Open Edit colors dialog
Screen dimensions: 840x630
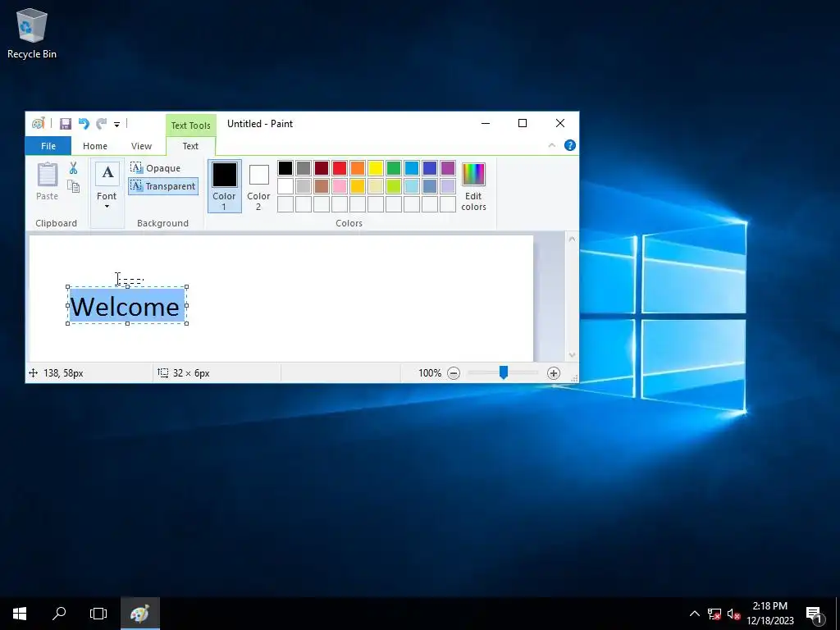tap(473, 186)
